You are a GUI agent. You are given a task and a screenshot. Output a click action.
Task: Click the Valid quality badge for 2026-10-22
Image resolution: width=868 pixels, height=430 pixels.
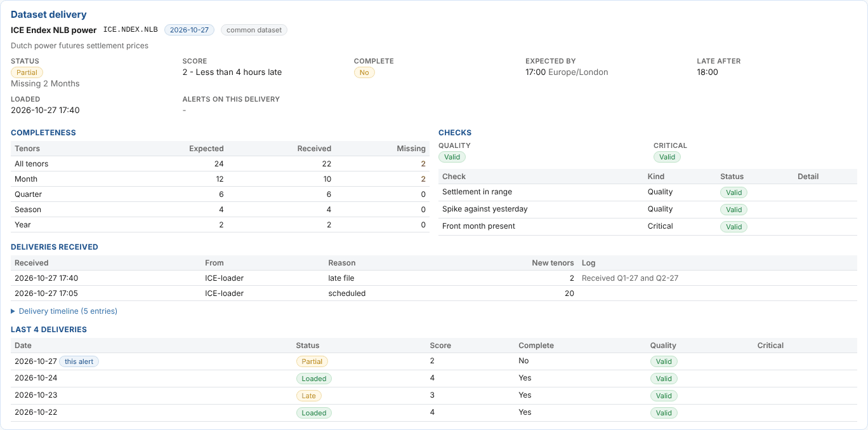(664, 413)
